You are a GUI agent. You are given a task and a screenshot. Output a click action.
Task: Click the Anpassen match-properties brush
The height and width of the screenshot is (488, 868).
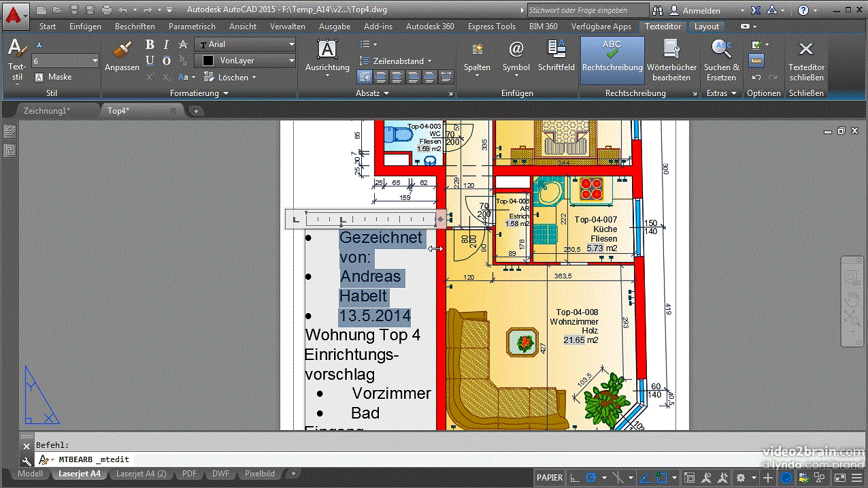[x=122, y=56]
